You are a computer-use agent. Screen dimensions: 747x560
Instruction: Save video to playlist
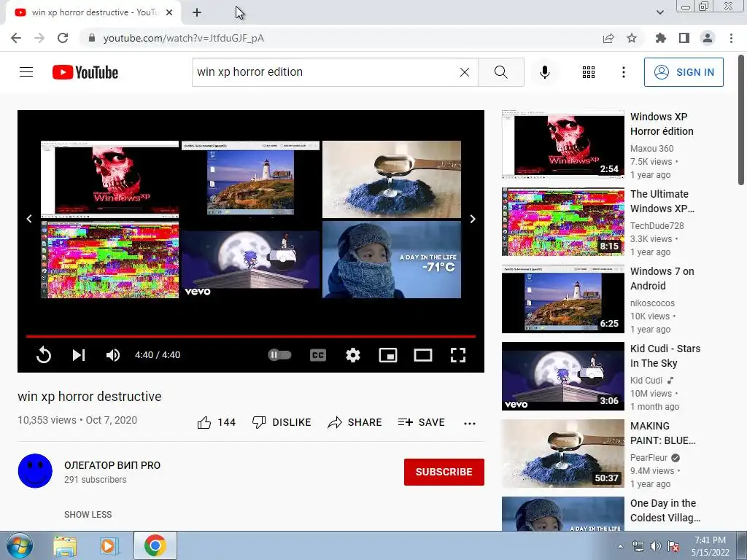pos(421,422)
